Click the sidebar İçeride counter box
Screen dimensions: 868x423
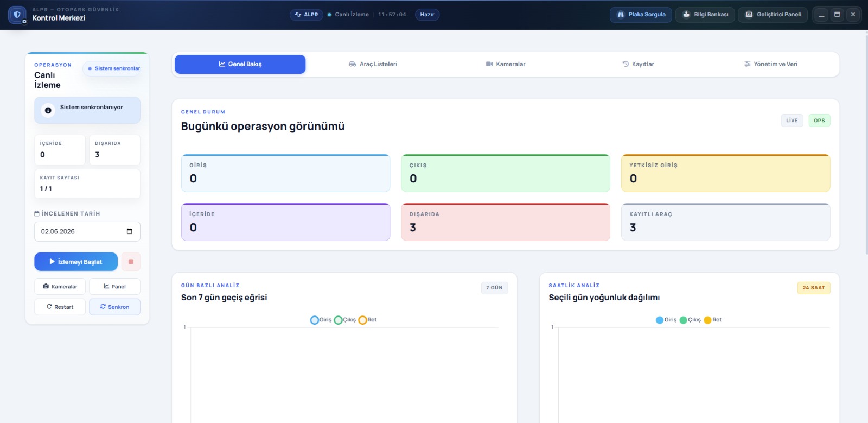click(x=60, y=150)
